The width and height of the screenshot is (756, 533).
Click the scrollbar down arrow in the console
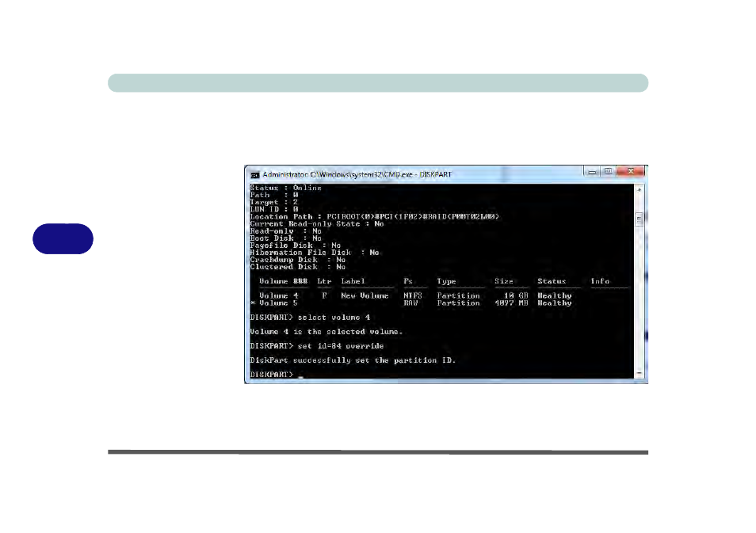point(640,374)
